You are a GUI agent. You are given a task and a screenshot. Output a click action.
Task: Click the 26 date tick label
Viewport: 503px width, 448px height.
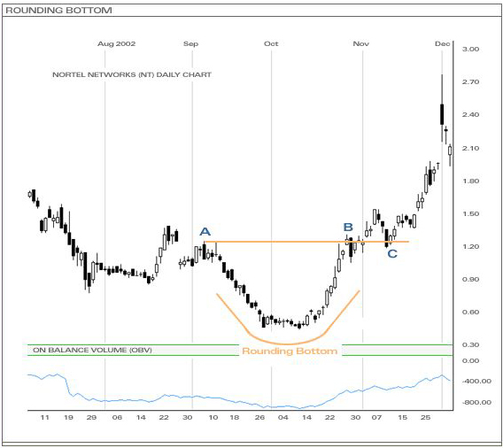259,417
